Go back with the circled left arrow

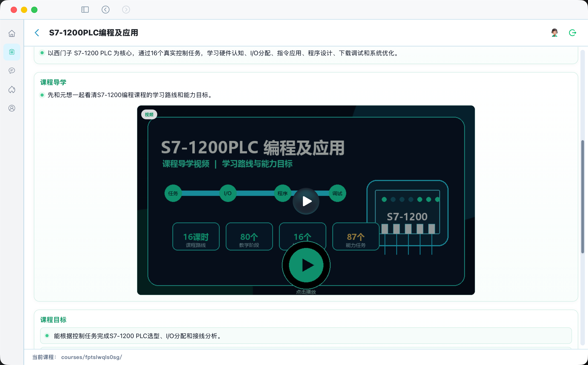click(106, 10)
